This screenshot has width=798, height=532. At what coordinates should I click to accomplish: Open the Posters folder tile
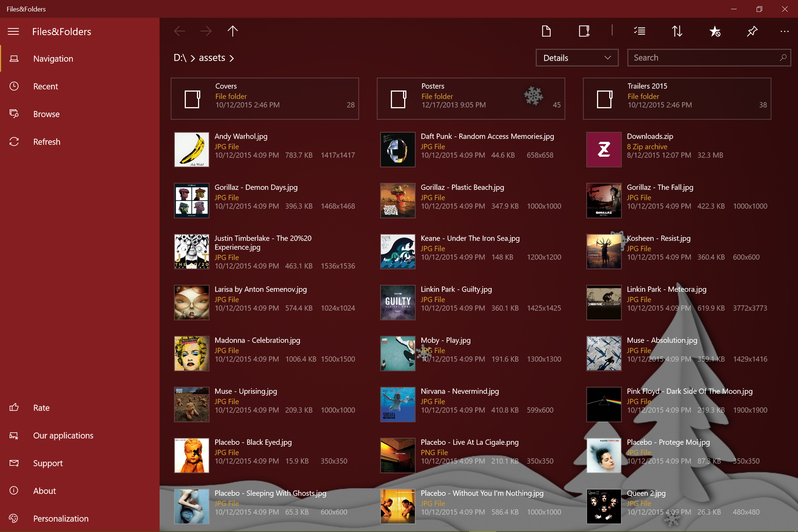pyautogui.click(x=471, y=99)
